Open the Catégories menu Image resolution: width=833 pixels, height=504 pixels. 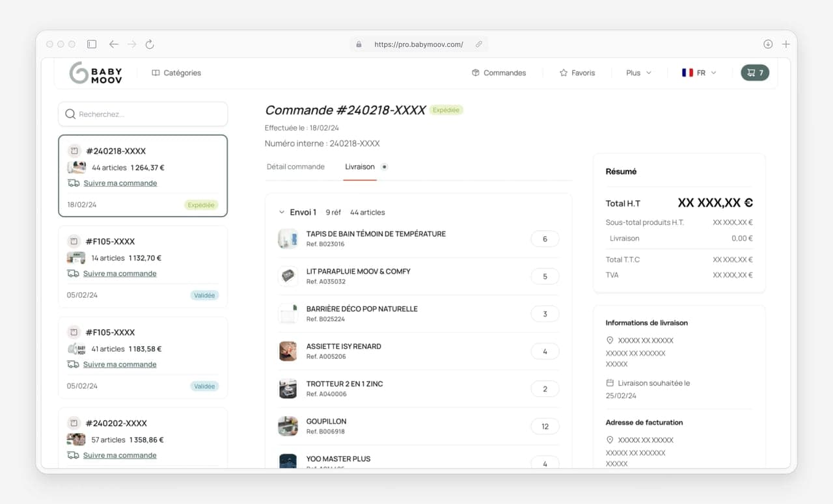176,73
